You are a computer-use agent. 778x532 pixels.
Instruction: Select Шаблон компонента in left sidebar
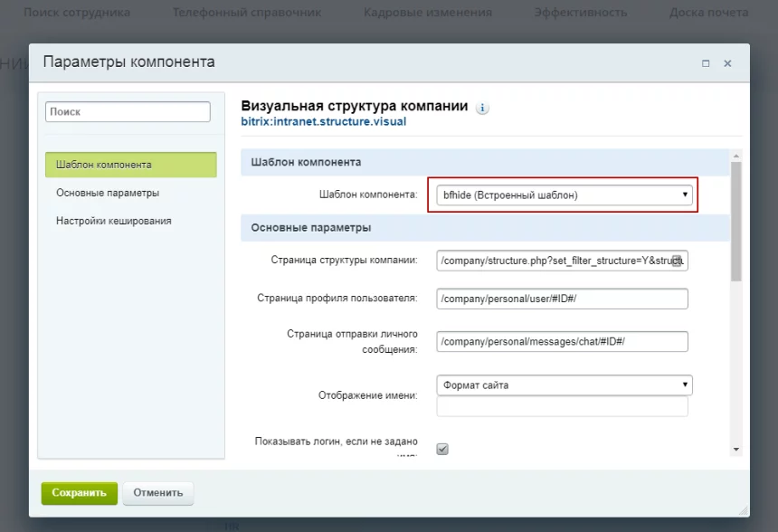coord(131,165)
